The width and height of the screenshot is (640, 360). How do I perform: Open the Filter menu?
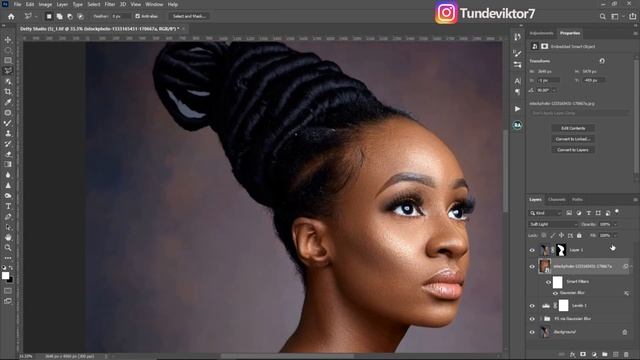109,4
